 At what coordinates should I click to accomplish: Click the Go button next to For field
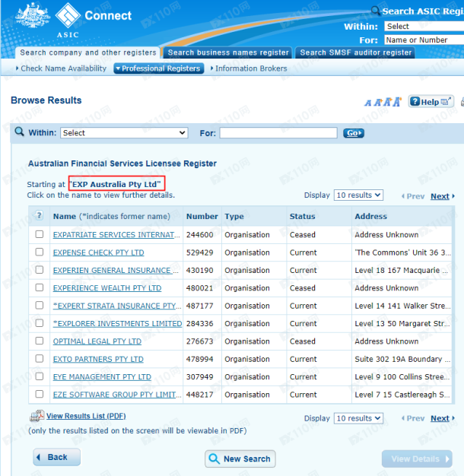point(354,133)
